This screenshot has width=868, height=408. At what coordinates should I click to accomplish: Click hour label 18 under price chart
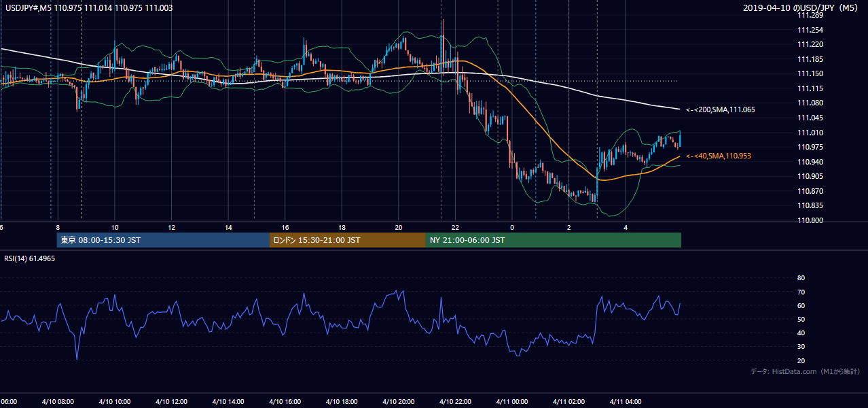[342, 227]
